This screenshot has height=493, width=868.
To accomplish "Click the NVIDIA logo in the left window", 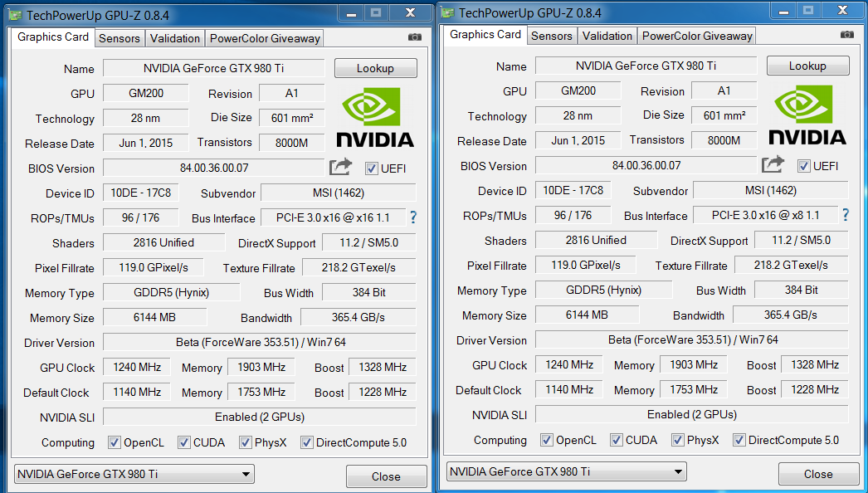I will [x=375, y=117].
